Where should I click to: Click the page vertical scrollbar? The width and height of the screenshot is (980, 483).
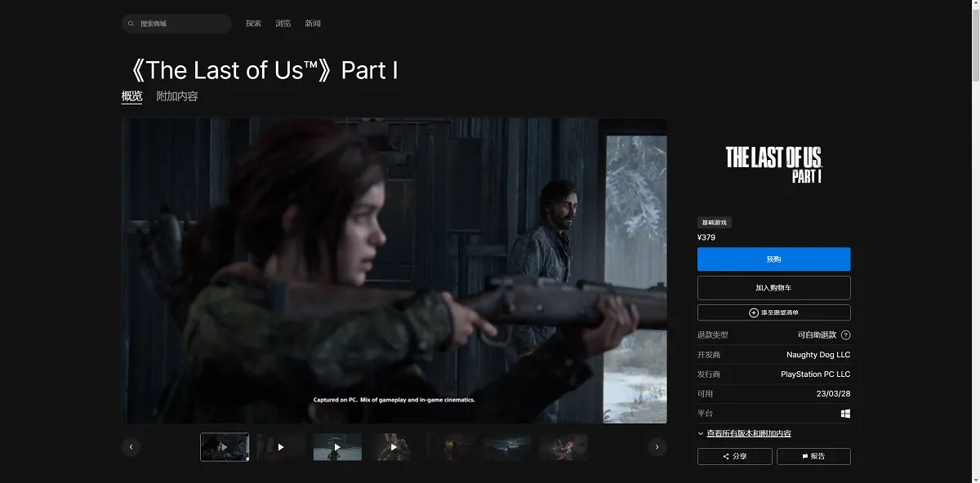coord(974,45)
